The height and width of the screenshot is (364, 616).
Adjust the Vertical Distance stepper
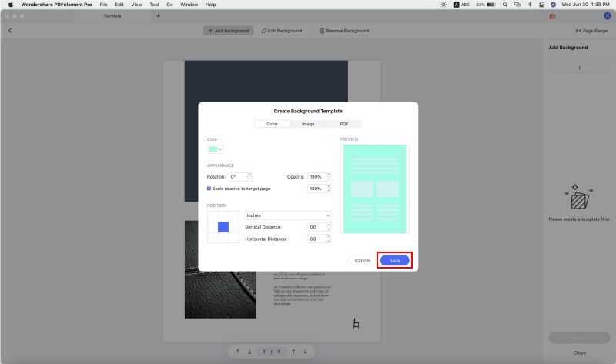click(x=329, y=227)
